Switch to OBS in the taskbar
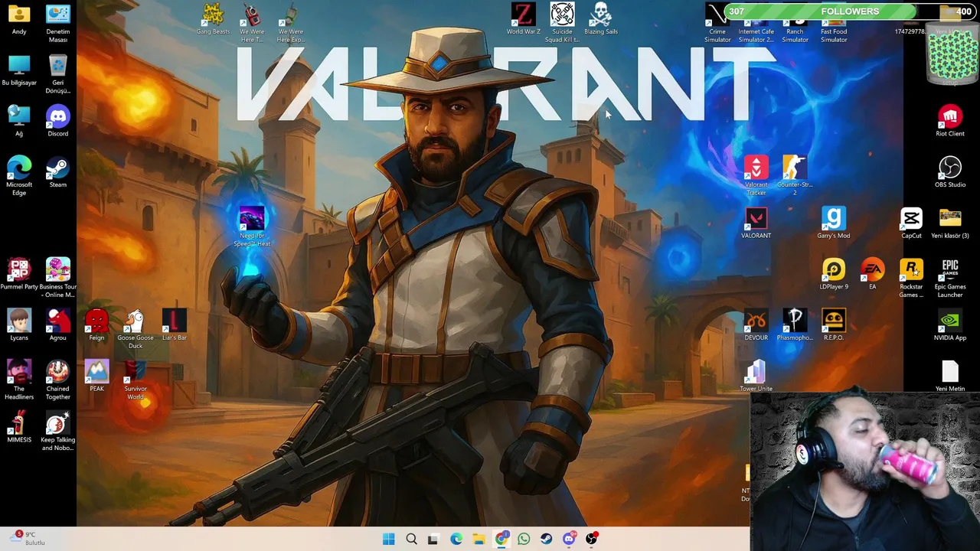Viewport: 980px width, 551px height. pyautogui.click(x=591, y=539)
